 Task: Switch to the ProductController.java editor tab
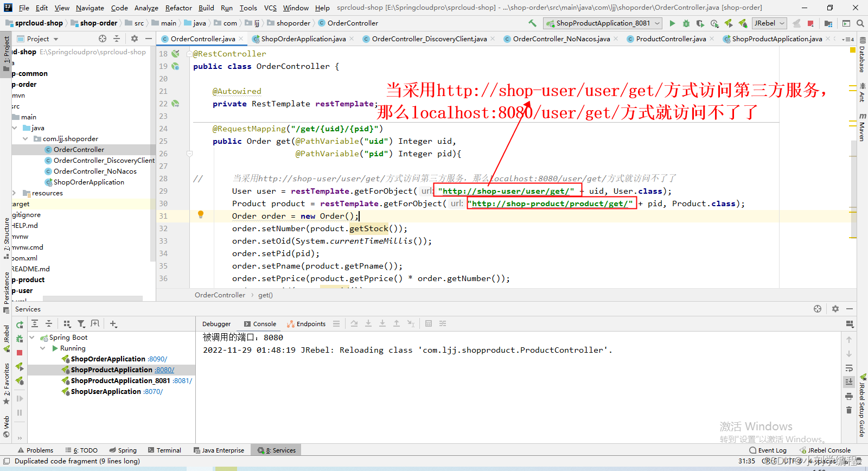pyautogui.click(x=671, y=39)
